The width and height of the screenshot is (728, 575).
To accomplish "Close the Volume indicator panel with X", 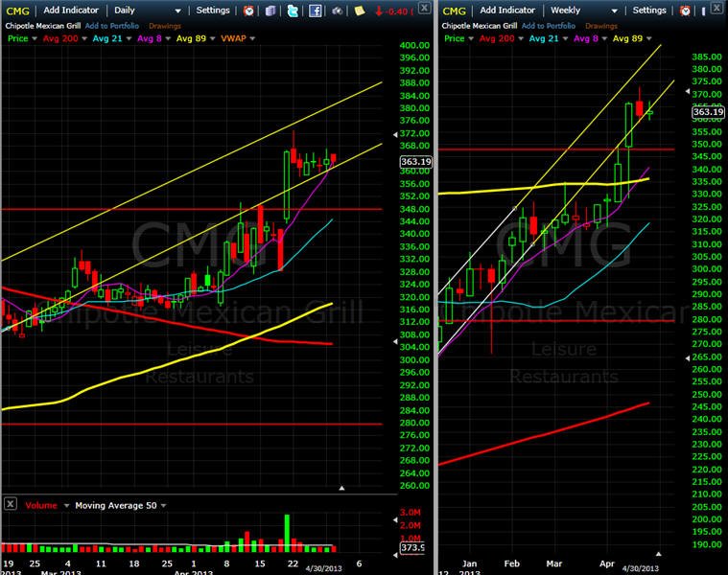I will pos(11,503).
